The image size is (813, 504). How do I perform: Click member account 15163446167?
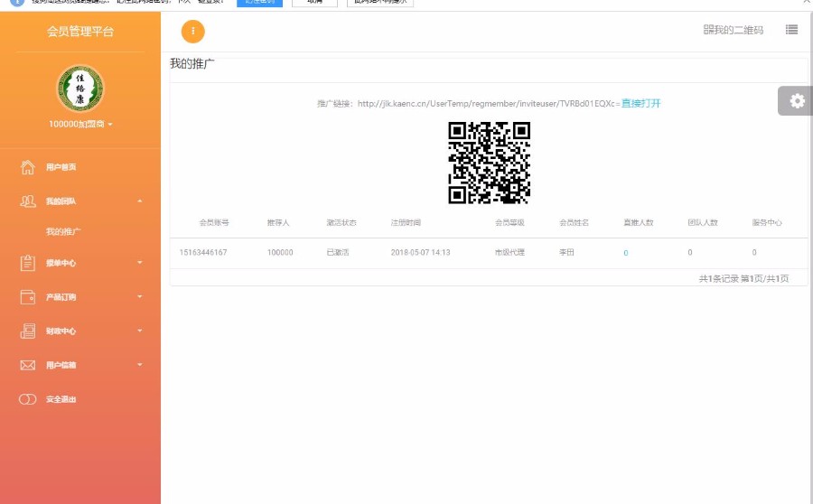coord(203,253)
